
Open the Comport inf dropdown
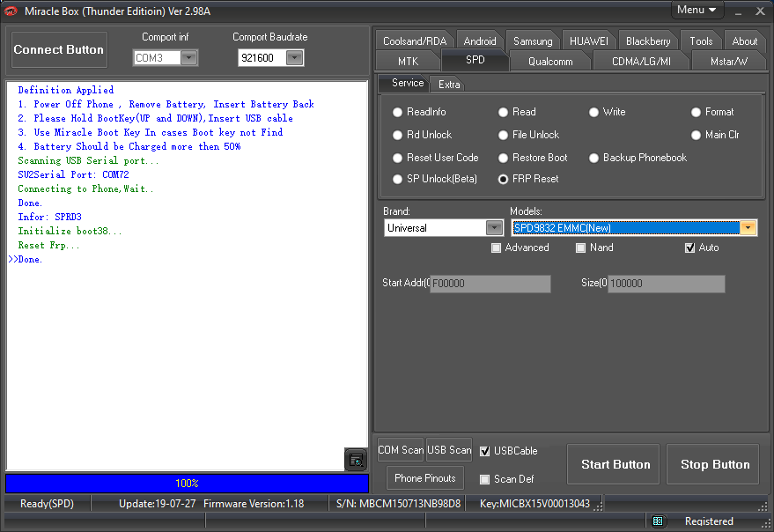[189, 58]
